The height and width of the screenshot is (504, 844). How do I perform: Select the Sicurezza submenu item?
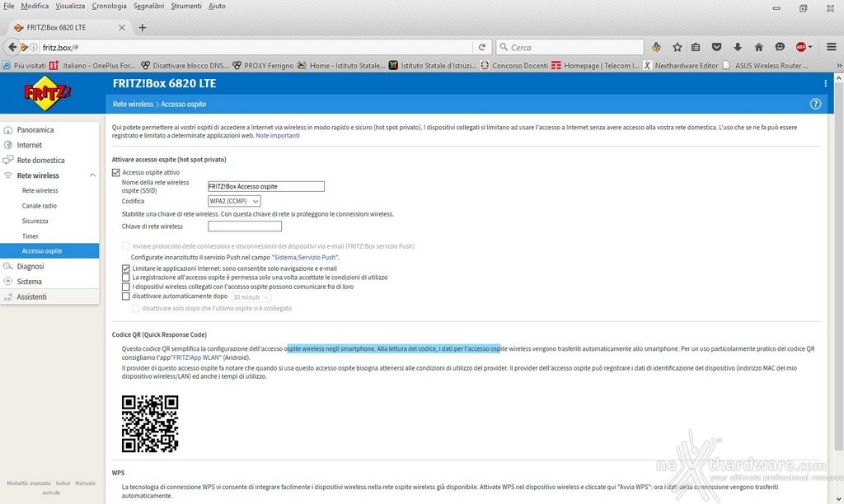35,221
